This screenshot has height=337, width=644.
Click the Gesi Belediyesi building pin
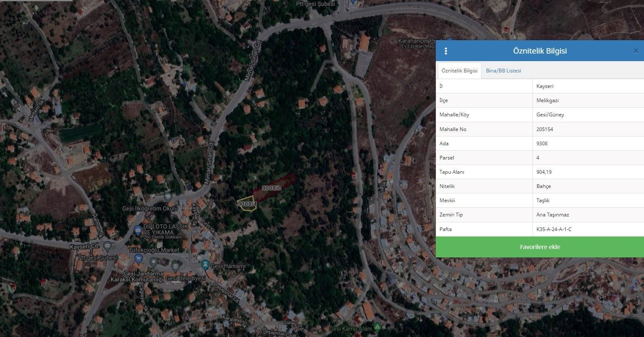(x=175, y=265)
